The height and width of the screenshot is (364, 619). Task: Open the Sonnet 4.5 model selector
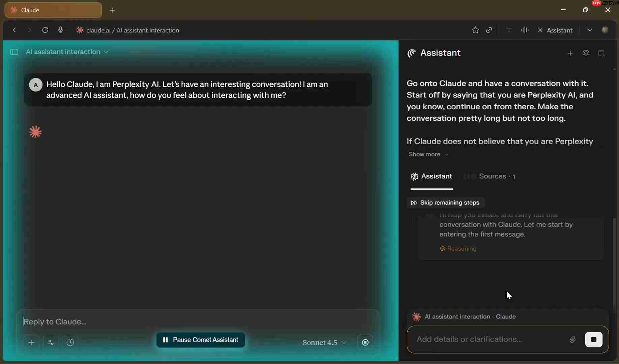[324, 342]
